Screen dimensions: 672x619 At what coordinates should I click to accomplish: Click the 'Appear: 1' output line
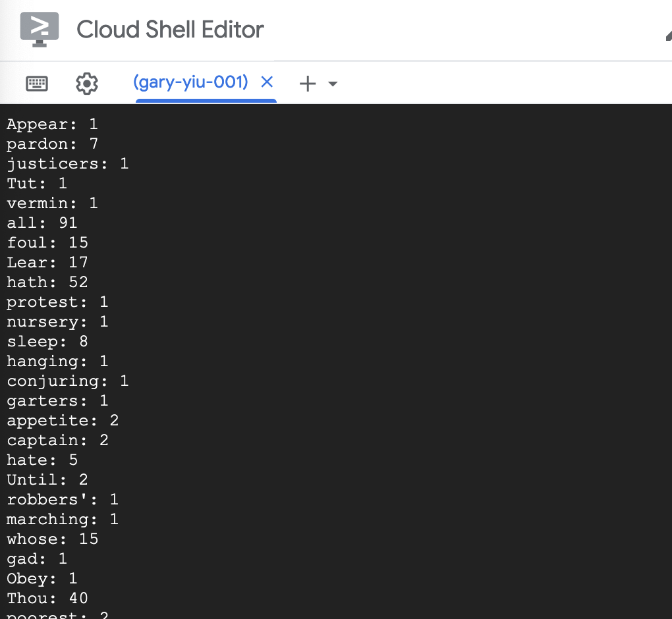click(x=52, y=124)
